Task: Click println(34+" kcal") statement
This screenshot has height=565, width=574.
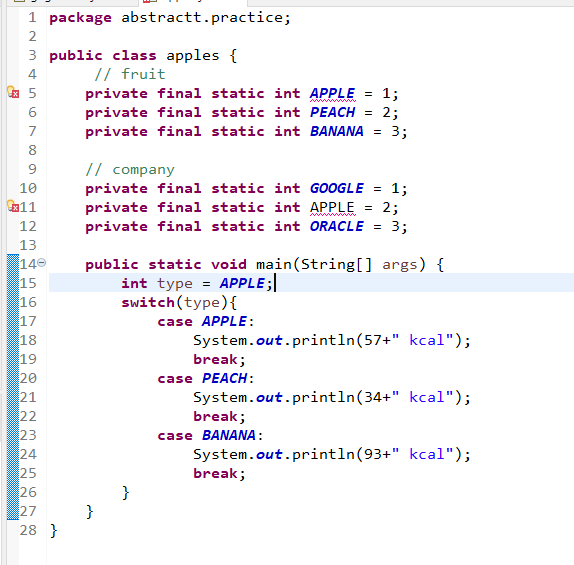Action: (x=332, y=398)
